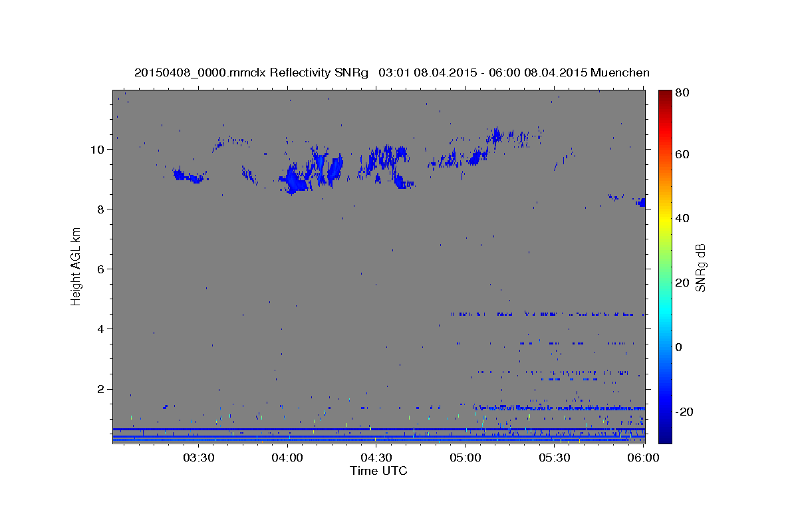Click the dashed echo line at 4.5 km
The image size is (798, 532).
coord(547,314)
